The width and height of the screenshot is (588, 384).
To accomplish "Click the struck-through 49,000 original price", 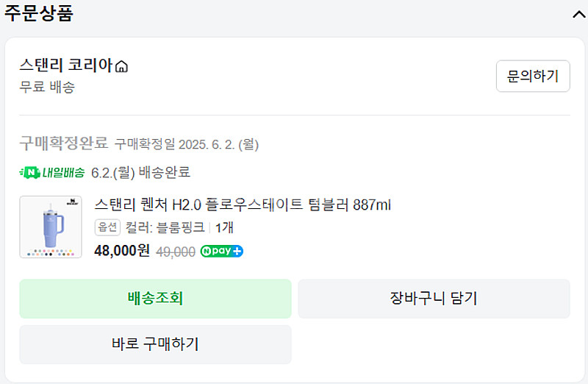I will click(176, 252).
